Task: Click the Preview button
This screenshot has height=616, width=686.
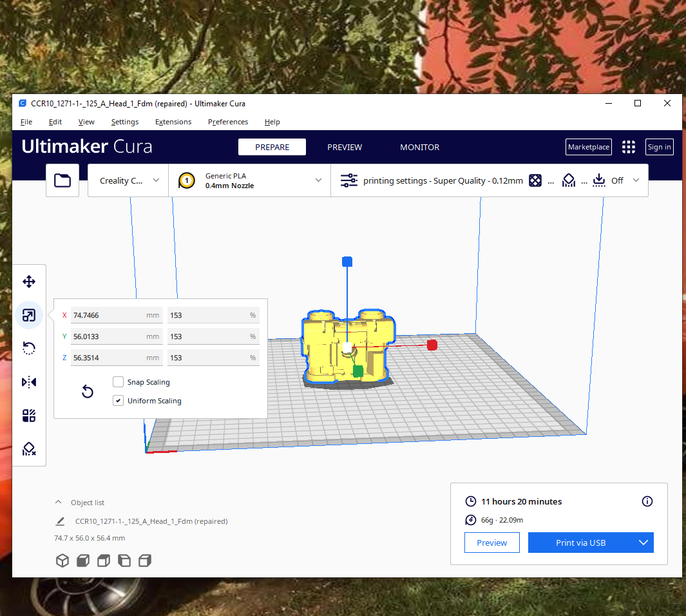Action: click(x=491, y=543)
